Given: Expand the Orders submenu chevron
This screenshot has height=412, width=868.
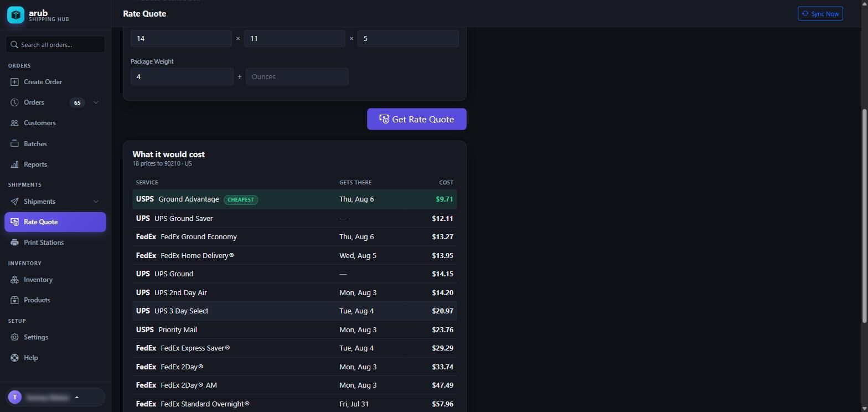Looking at the screenshot, I should 96,102.
